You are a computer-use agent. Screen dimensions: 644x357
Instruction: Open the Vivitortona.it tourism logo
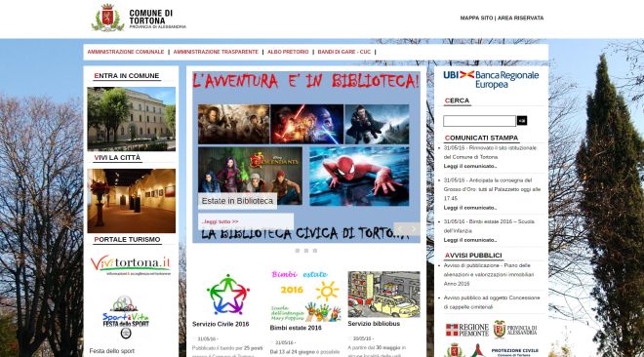pos(131,265)
